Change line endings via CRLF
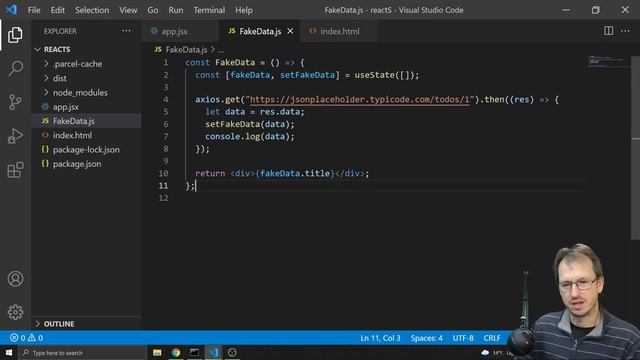This screenshot has width=640, height=360. pyautogui.click(x=492, y=338)
